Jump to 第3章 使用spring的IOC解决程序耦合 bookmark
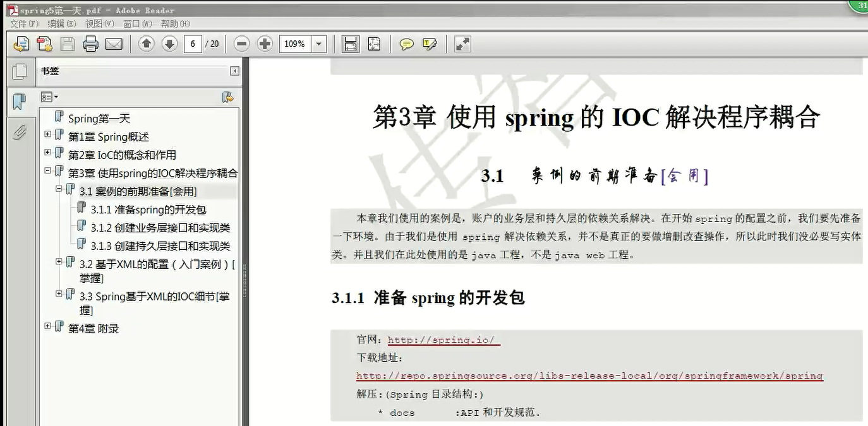868x426 pixels. [x=153, y=173]
